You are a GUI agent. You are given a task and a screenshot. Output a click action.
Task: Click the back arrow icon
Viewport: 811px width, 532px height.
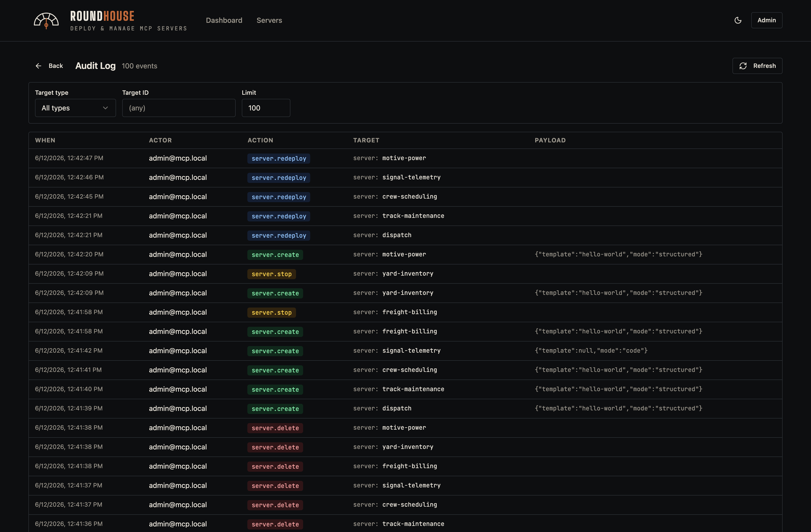tap(39, 66)
